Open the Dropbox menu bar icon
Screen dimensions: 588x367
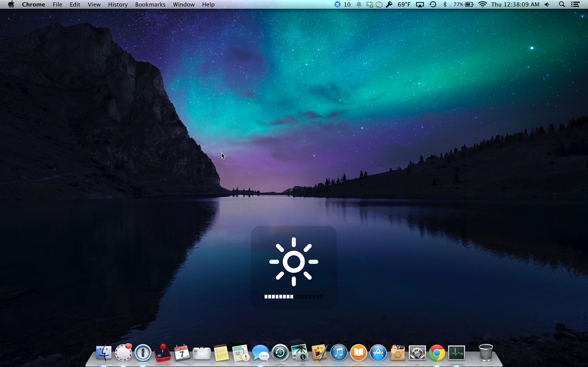click(x=369, y=4)
